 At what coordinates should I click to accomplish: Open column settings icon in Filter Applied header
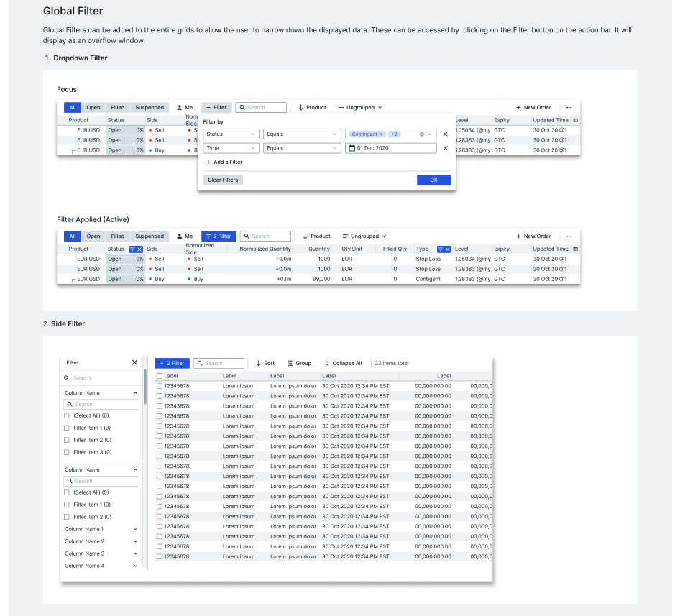576,249
